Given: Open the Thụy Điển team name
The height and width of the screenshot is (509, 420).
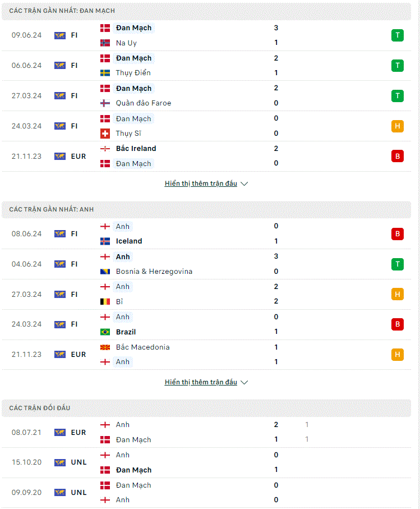Looking at the screenshot, I should [x=133, y=73].
